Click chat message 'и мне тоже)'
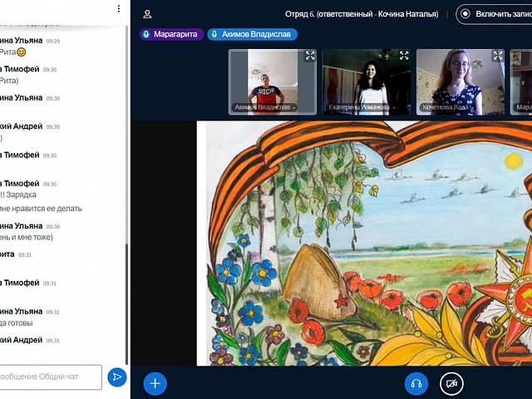 pyautogui.click(x=32, y=237)
